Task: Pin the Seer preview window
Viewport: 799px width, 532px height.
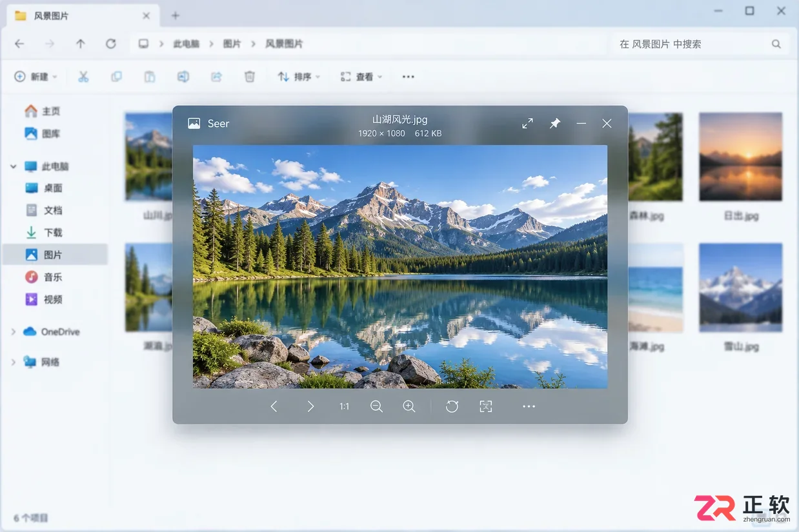Action: [554, 123]
